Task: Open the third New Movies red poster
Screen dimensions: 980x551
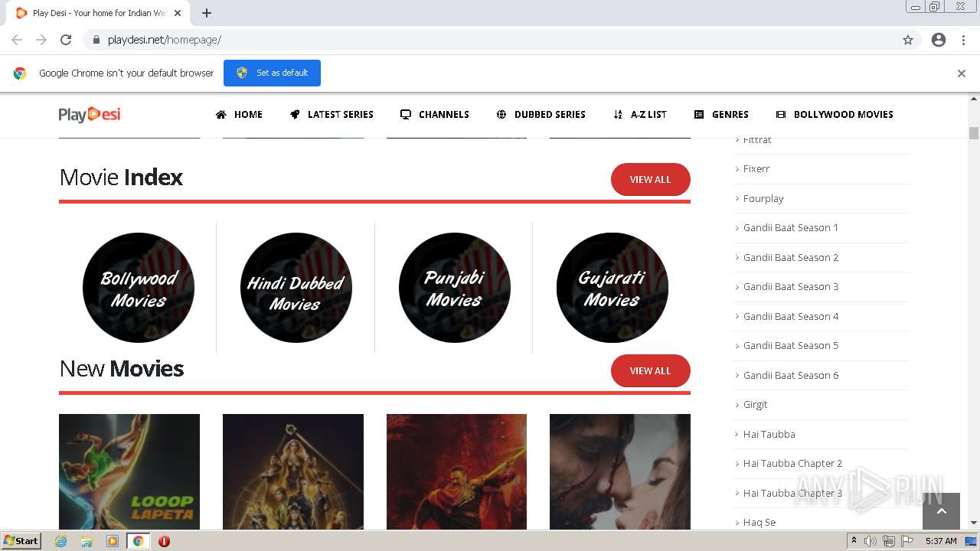Action: tap(456, 471)
